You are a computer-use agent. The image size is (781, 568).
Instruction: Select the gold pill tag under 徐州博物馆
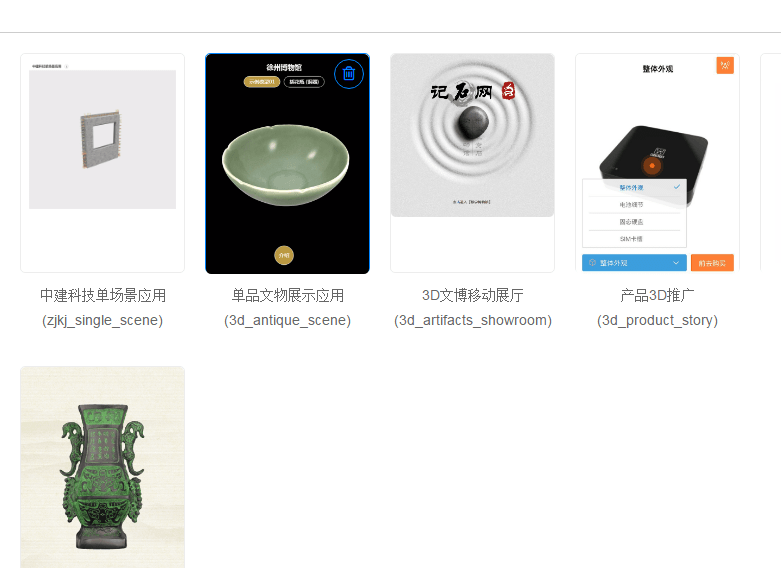coord(262,82)
